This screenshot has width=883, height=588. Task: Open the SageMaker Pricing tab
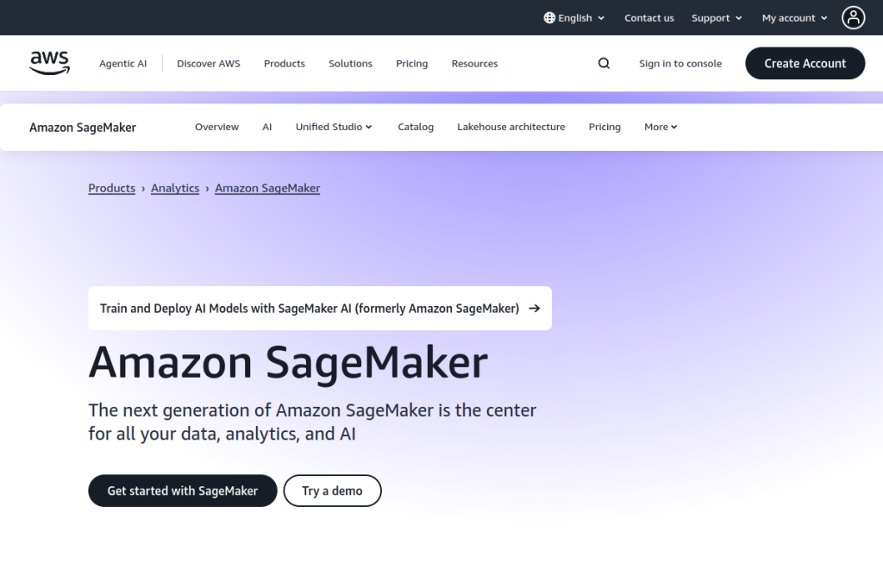click(x=604, y=127)
